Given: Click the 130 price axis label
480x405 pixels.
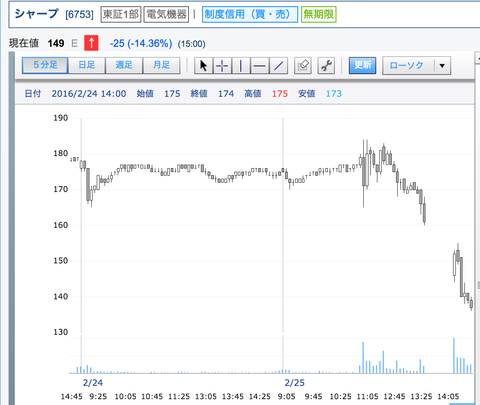Looking at the screenshot, I should coord(61,332).
